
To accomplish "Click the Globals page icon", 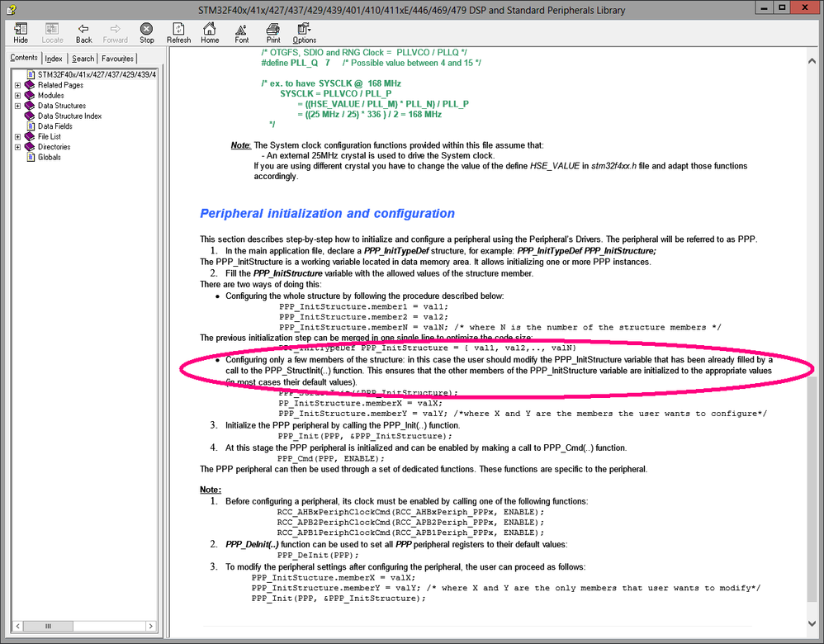I will point(31,157).
